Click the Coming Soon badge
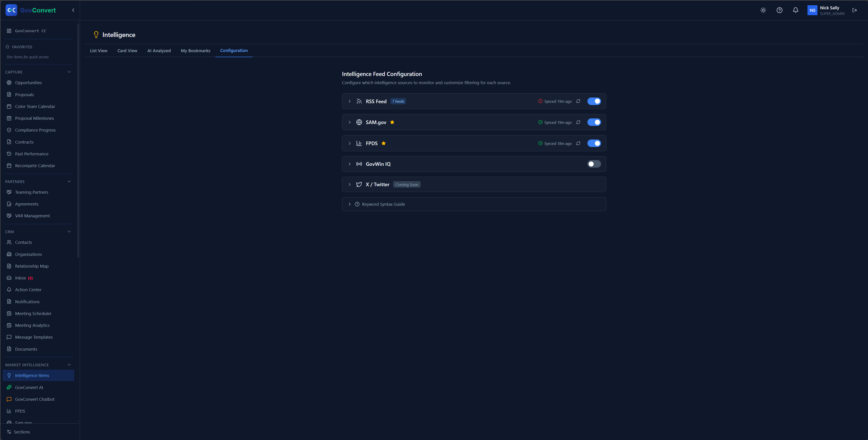868x440 pixels. [x=407, y=184]
